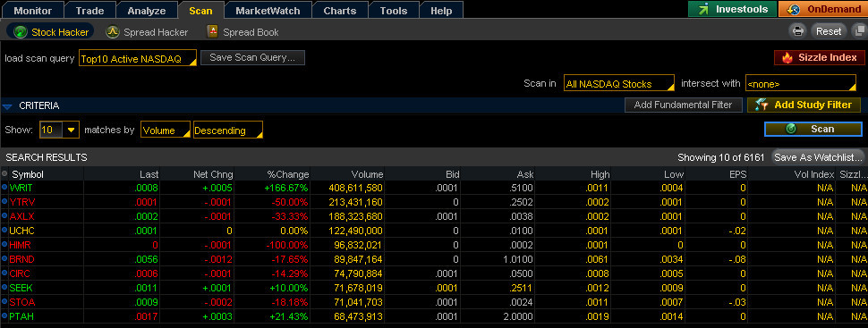The width and height of the screenshot is (868, 328).
Task: Open the Show count dropdown arrow
Action: click(x=71, y=130)
